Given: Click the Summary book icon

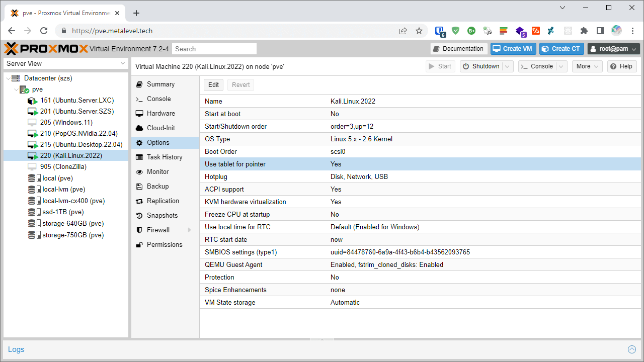Looking at the screenshot, I should [x=139, y=84].
